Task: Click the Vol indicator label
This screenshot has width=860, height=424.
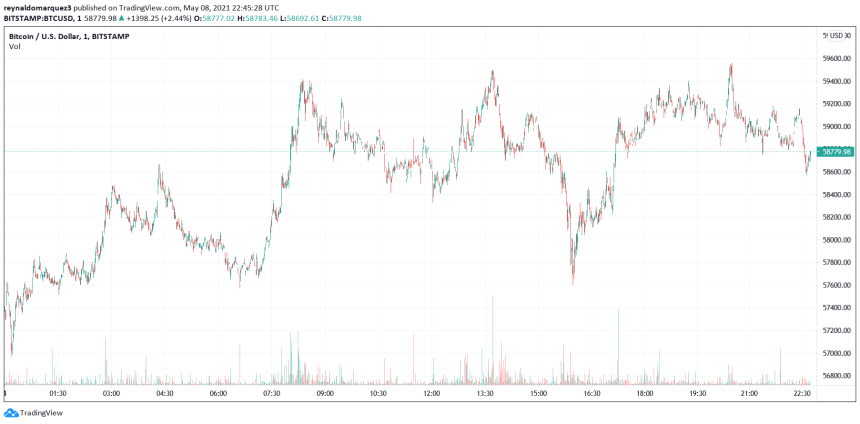Action: (x=14, y=47)
